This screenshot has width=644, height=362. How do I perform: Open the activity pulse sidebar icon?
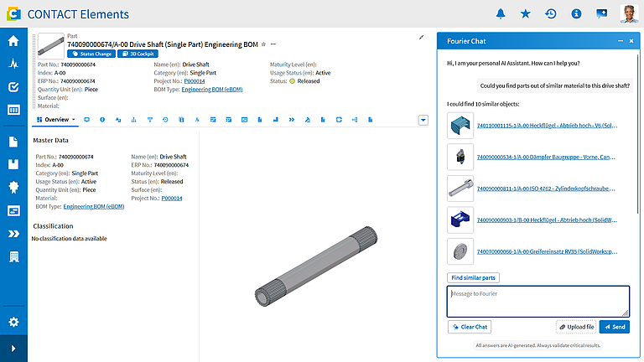point(13,64)
